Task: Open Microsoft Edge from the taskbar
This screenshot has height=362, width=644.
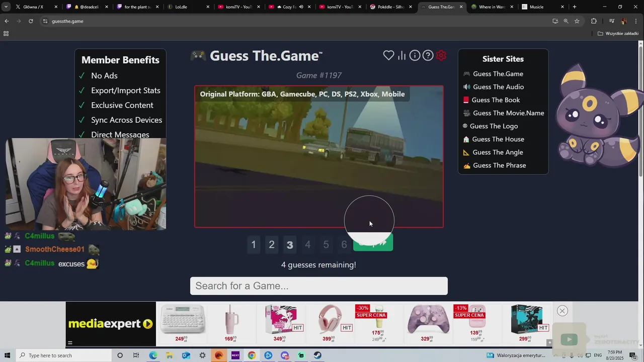Action: (153, 355)
